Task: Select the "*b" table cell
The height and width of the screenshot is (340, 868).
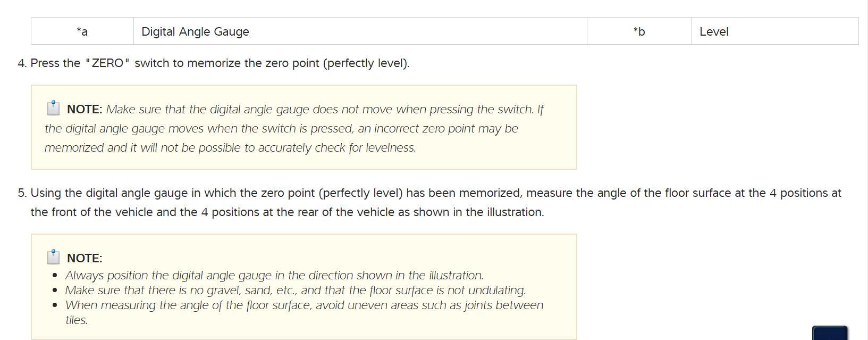Action: [639, 31]
